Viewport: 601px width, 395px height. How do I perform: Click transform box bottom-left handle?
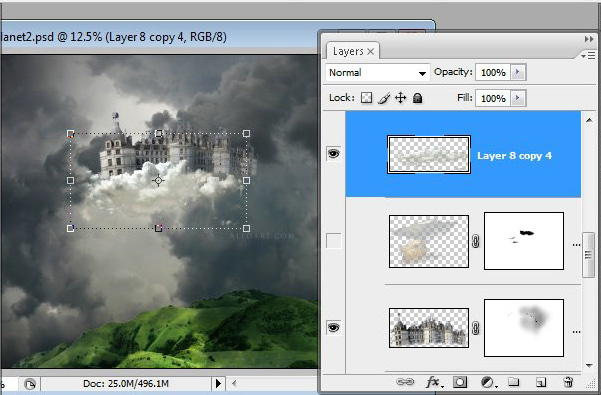click(71, 228)
